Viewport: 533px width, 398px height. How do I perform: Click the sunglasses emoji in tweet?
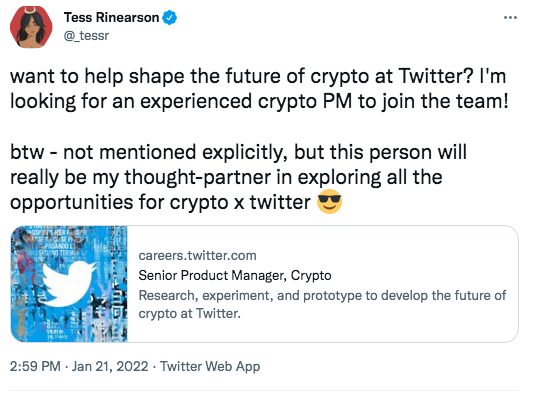[329, 202]
